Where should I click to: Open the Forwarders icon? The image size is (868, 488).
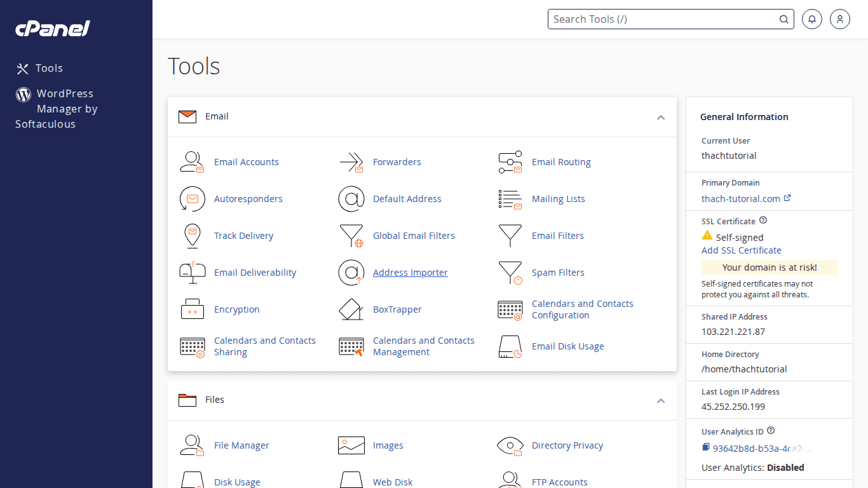(351, 162)
